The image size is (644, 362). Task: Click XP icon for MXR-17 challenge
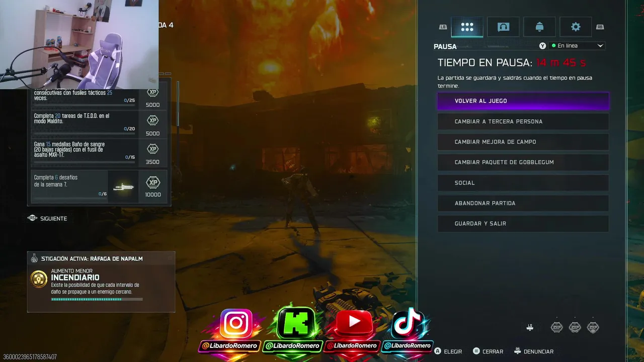pos(152,149)
